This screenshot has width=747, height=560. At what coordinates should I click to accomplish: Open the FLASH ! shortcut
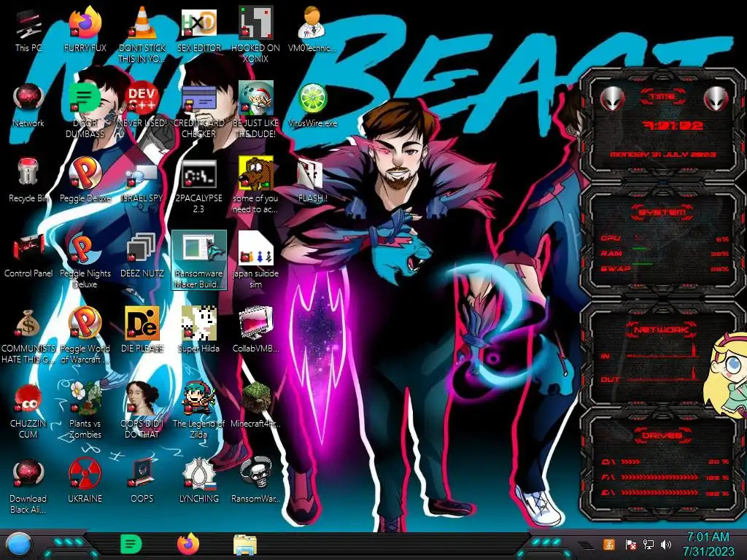click(x=312, y=181)
